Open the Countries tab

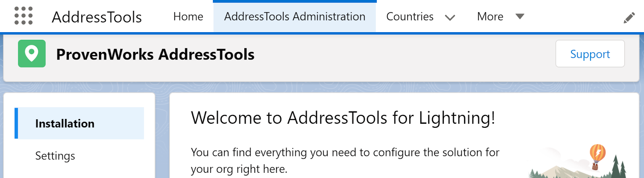(410, 16)
